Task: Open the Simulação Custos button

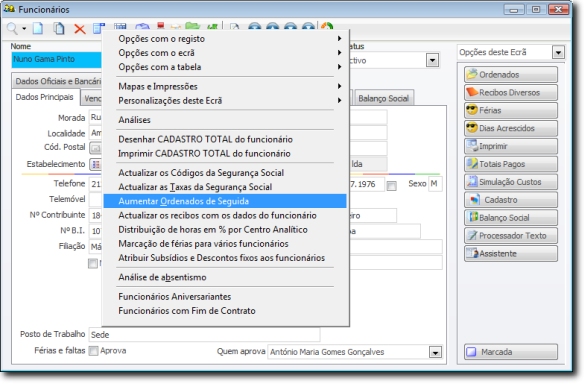Action: (x=511, y=182)
